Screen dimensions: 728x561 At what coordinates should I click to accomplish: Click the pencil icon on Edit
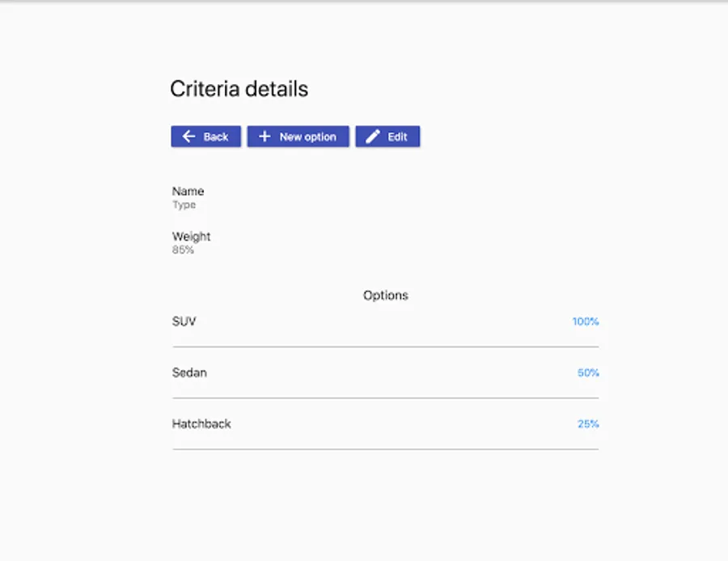pyautogui.click(x=372, y=137)
